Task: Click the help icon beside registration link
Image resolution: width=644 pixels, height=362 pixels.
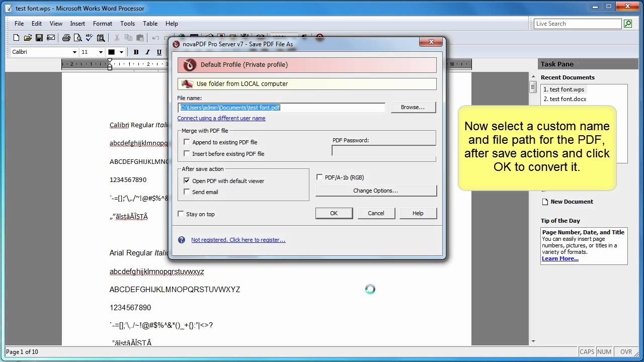Action: coord(182,240)
